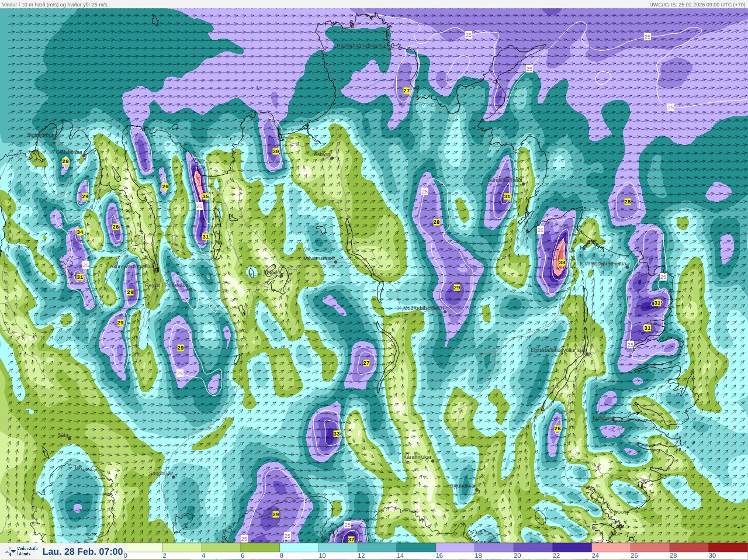Select the Sandvíkurheiði station label
The image size is (748, 560).
pyautogui.click(x=505, y=181)
